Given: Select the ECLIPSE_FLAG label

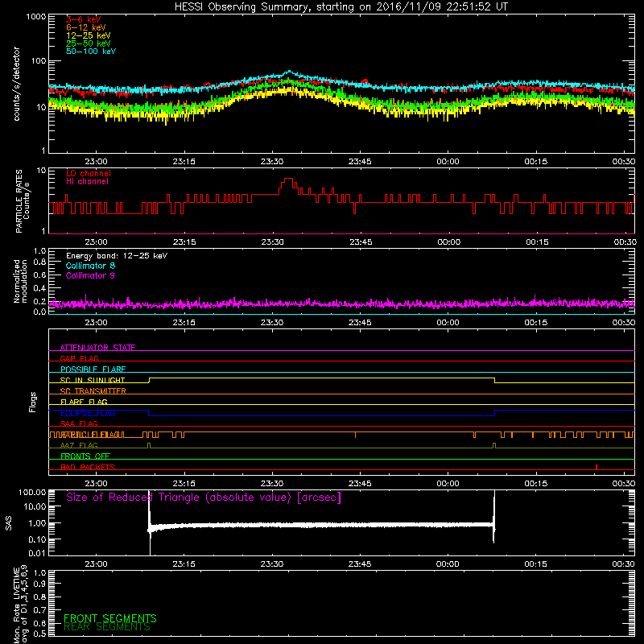Looking at the screenshot, I should coord(88,413).
